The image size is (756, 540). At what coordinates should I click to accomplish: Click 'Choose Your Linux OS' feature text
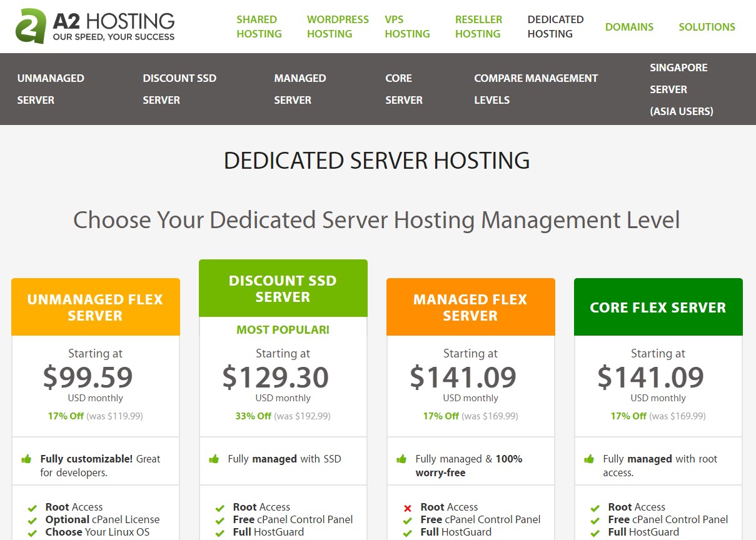pyautogui.click(x=98, y=532)
